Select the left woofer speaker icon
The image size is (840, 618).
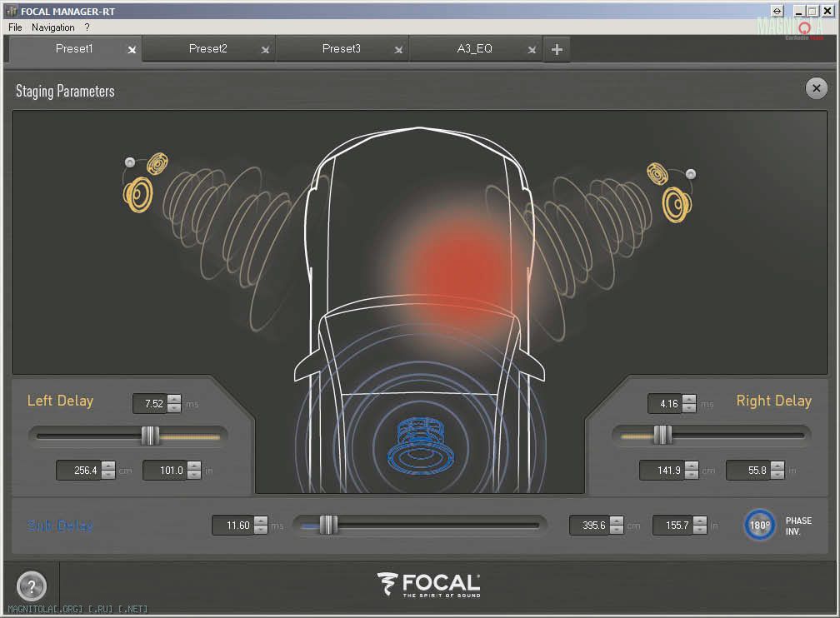(x=138, y=194)
